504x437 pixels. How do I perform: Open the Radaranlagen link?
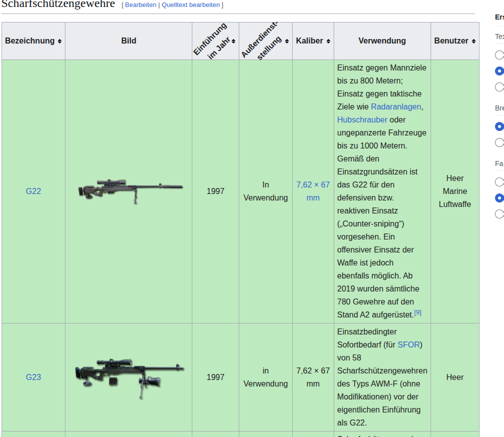396,107
